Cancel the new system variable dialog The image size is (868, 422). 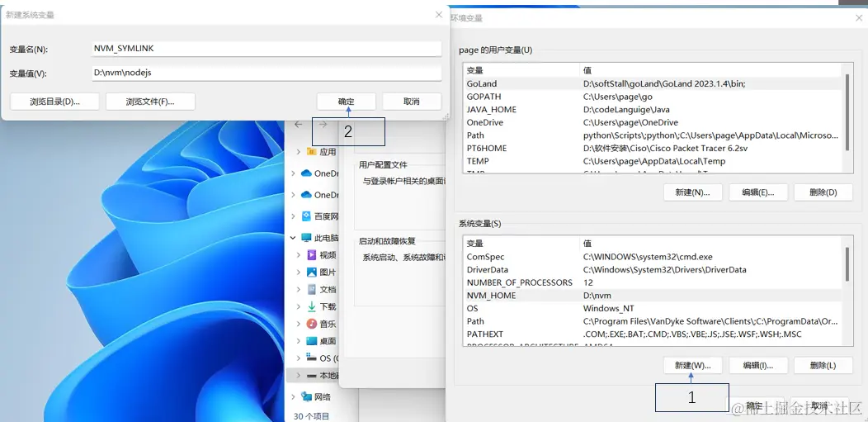click(x=411, y=102)
